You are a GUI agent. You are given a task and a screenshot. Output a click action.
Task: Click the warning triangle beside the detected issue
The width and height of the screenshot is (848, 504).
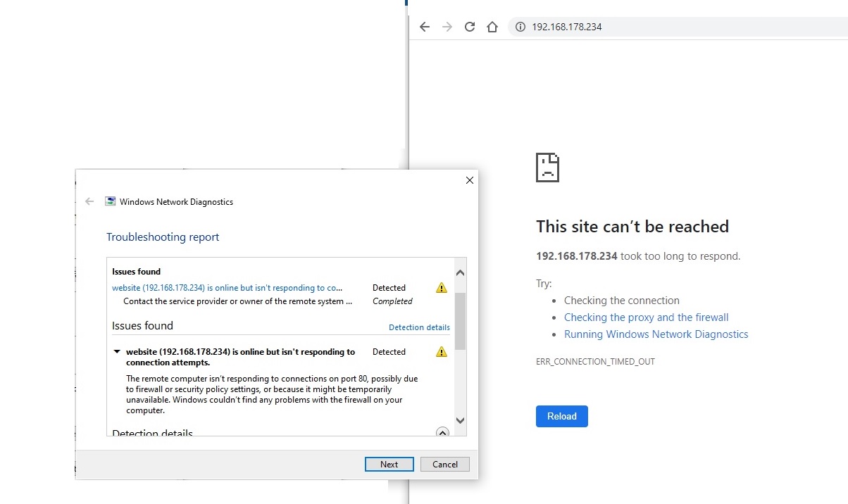(441, 287)
